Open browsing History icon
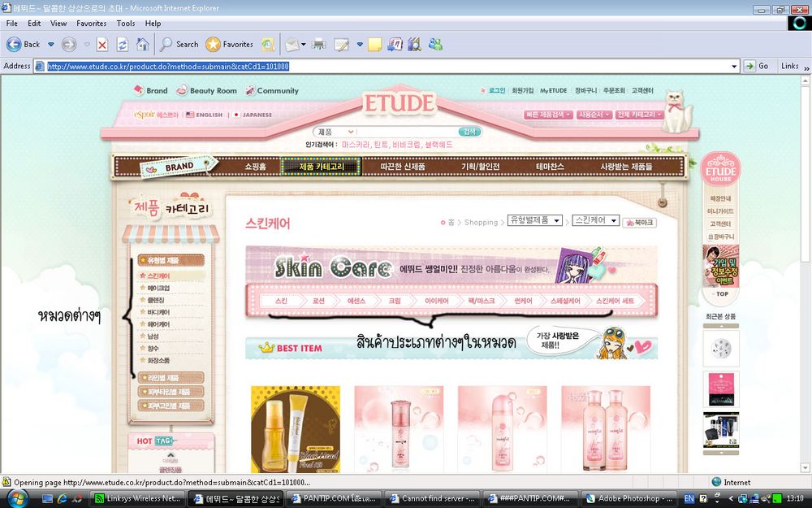 click(x=268, y=45)
